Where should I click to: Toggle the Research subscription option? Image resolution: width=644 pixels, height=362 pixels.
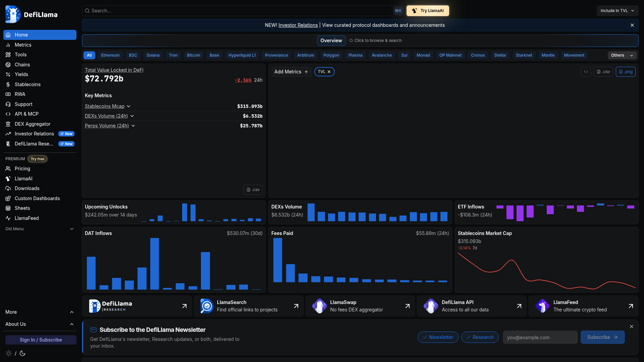tap(480, 337)
